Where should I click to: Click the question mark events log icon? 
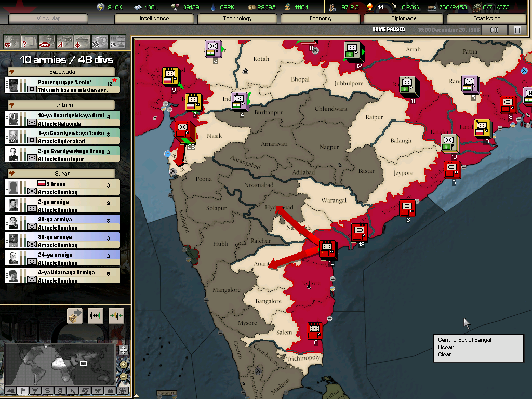coord(29,41)
